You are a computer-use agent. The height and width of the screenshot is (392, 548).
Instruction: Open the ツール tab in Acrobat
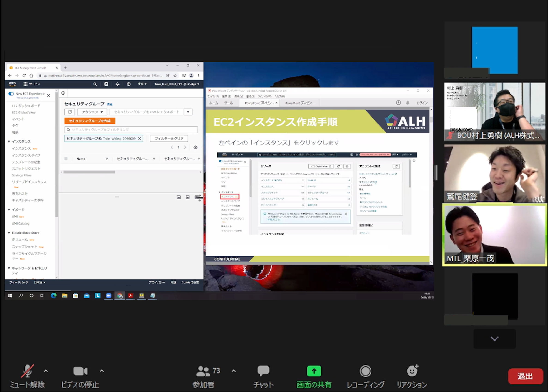[x=228, y=103]
